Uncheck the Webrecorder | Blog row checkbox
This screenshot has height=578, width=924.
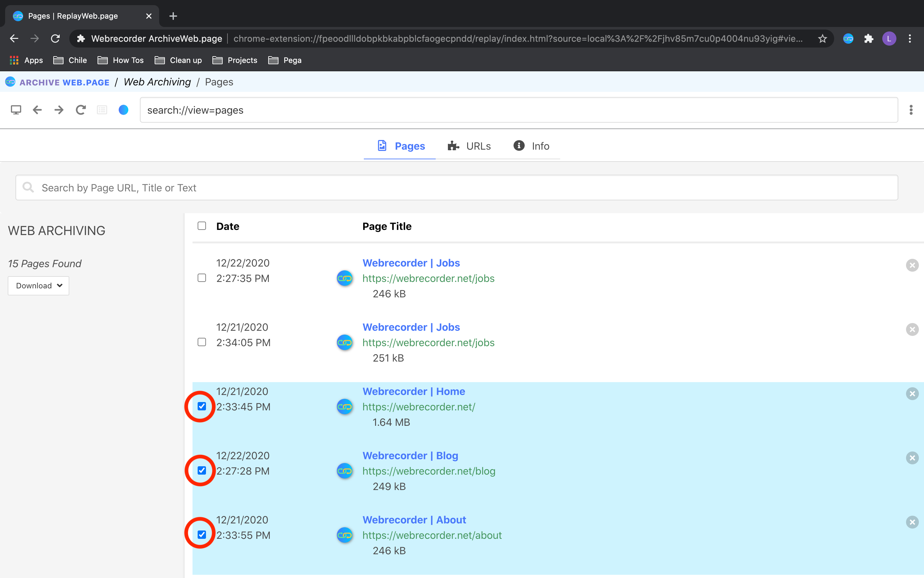coord(201,470)
